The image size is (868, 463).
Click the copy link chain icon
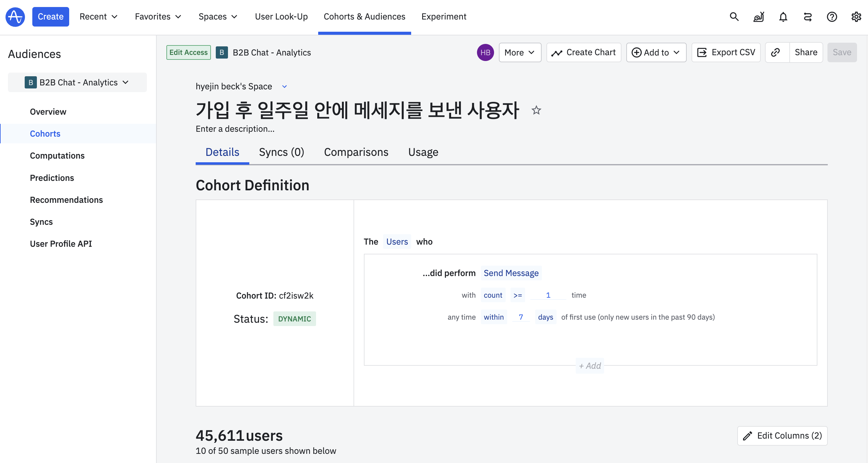click(x=776, y=52)
